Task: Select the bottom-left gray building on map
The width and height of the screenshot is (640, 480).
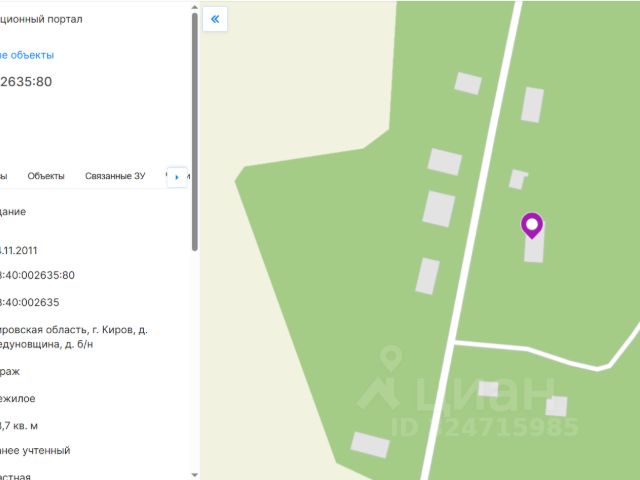Action: click(370, 445)
